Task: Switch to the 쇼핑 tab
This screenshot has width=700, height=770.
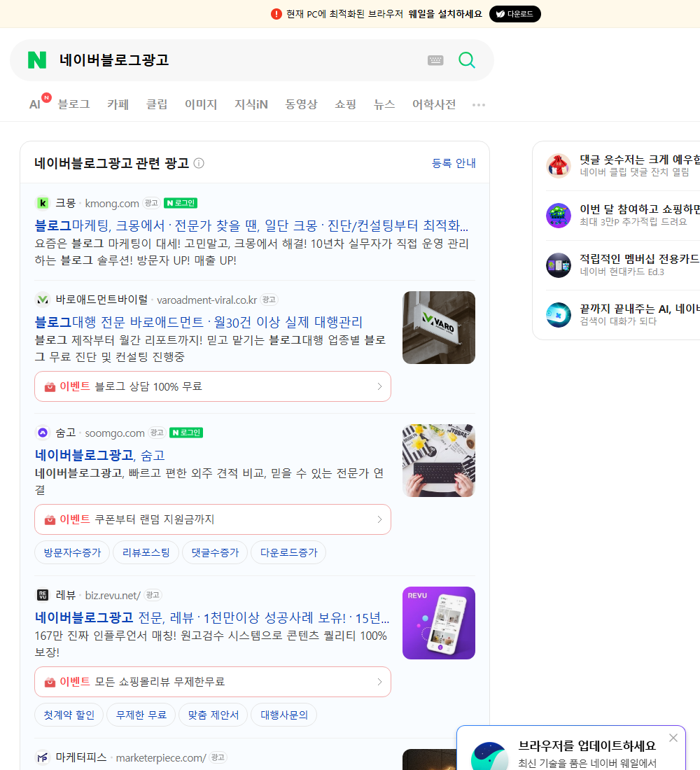Action: [345, 104]
